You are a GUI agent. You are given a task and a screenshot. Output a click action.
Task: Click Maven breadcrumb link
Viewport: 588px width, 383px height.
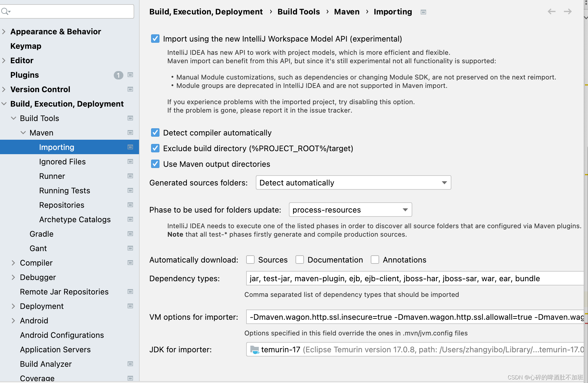(347, 12)
